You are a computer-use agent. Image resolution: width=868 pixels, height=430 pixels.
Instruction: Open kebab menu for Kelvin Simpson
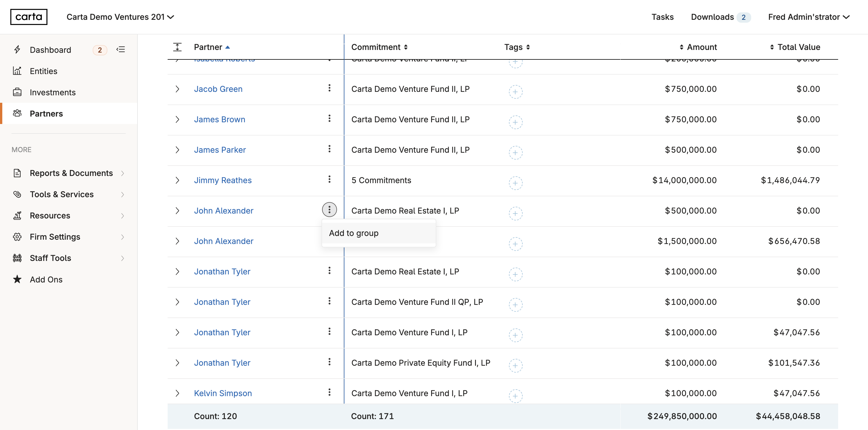pos(329,392)
